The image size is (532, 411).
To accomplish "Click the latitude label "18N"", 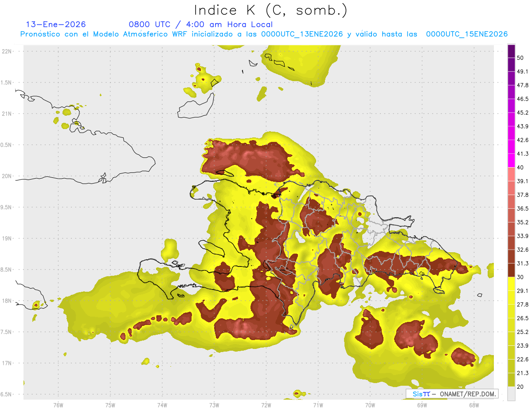I will click(x=7, y=301).
